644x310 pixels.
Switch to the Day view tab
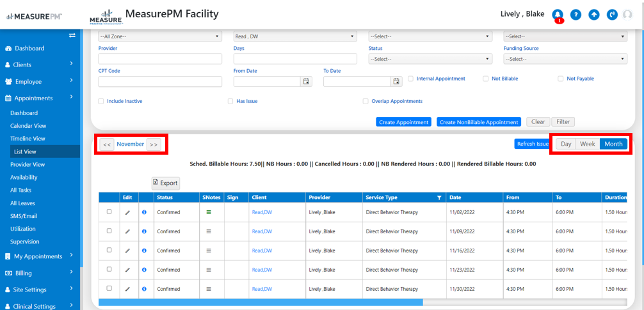[566, 144]
